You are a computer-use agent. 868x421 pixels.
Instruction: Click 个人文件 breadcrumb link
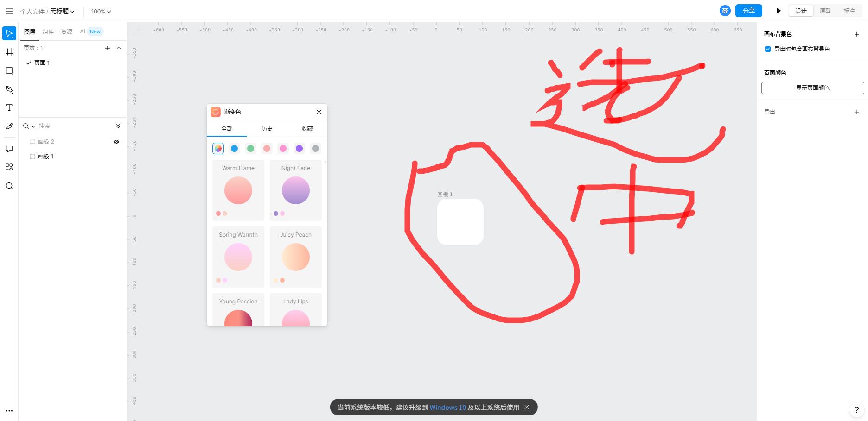(x=32, y=11)
